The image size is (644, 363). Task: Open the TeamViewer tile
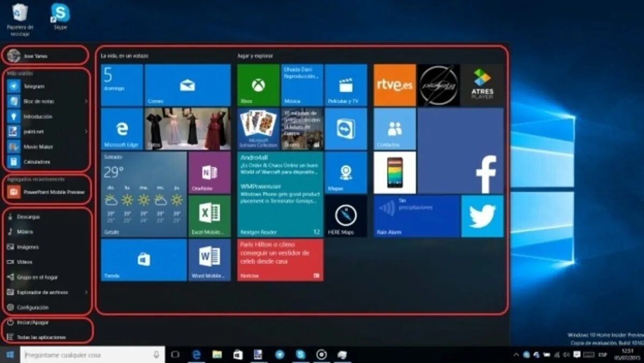(x=346, y=129)
